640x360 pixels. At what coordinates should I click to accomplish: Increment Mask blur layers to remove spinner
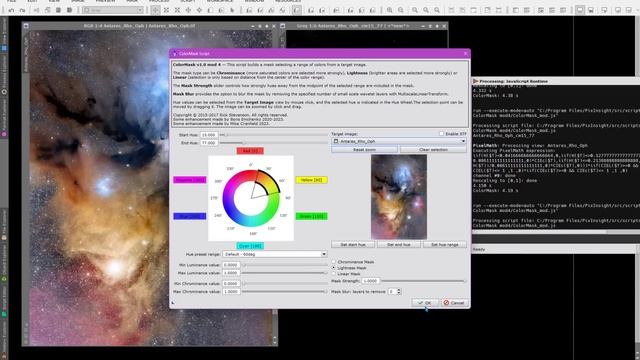click(399, 290)
